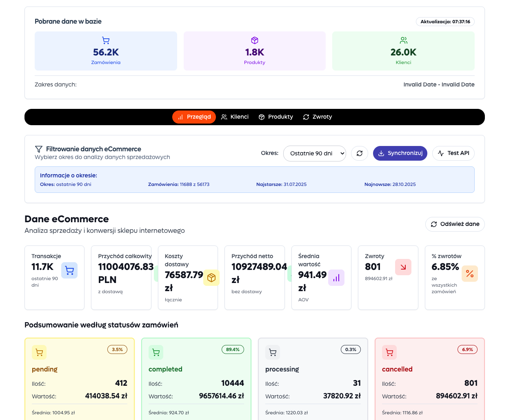531x420 pixels.
Task: Open the Okres period dropdown
Action: 315,153
